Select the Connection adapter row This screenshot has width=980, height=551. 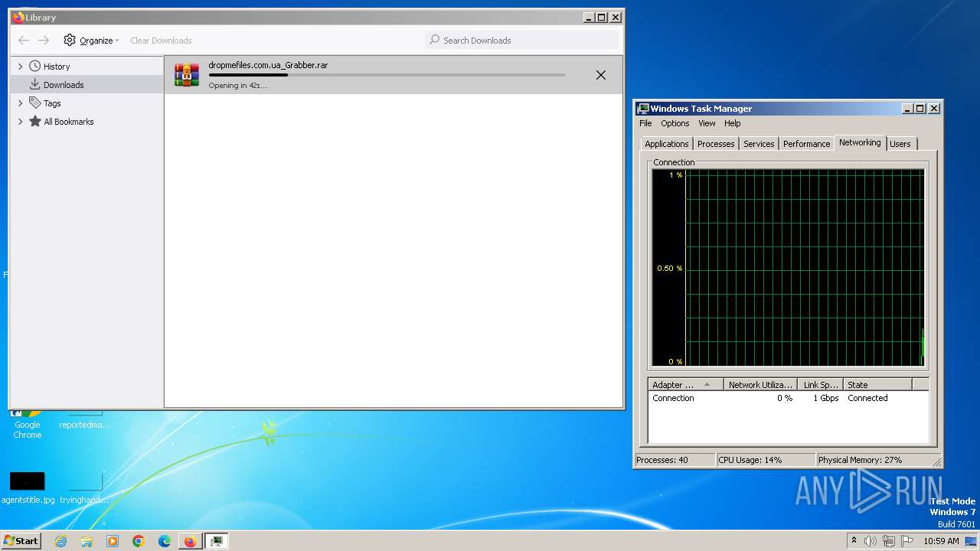788,398
